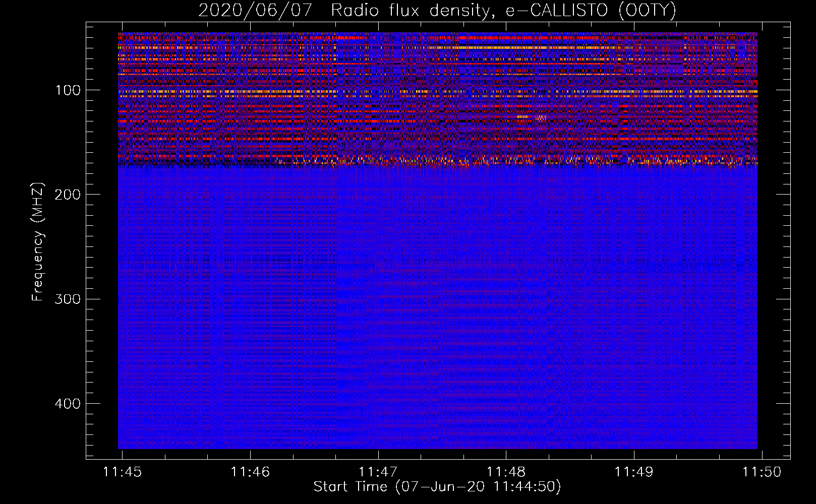The height and width of the screenshot is (504, 816).
Task: Click the long yellow streak near the spectrogram top
Action: 535,47
